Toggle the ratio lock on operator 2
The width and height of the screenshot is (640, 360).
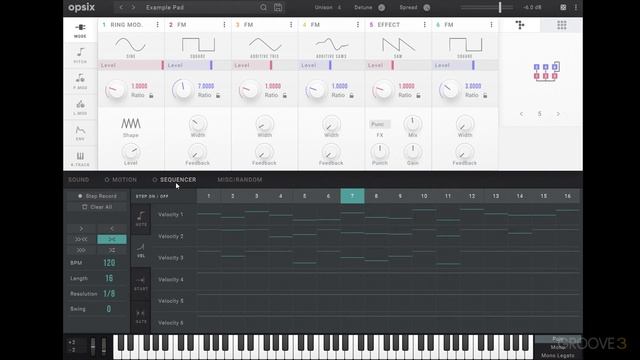[218, 96]
